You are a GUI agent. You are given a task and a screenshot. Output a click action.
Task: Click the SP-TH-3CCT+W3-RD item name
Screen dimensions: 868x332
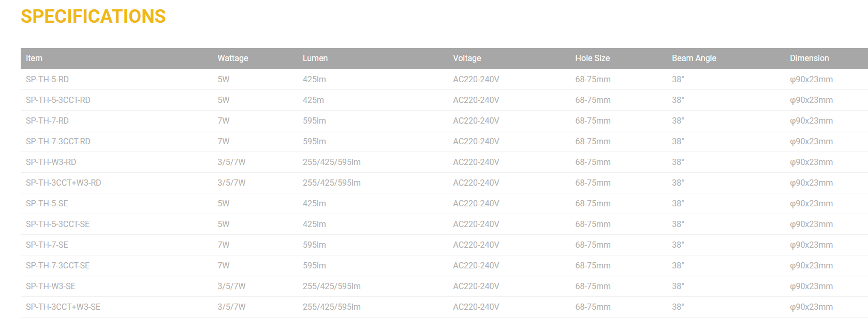[63, 183]
